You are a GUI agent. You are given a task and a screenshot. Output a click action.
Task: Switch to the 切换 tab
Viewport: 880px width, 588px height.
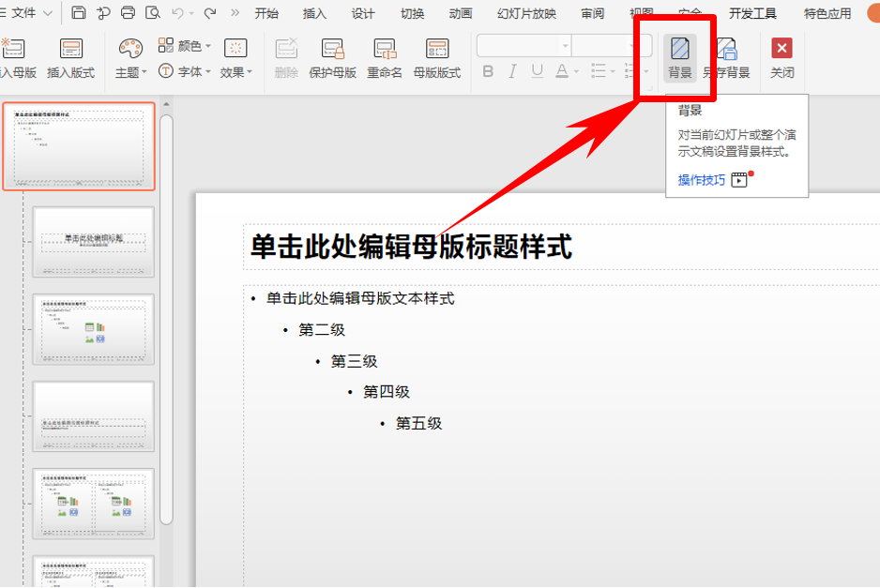coord(413,13)
